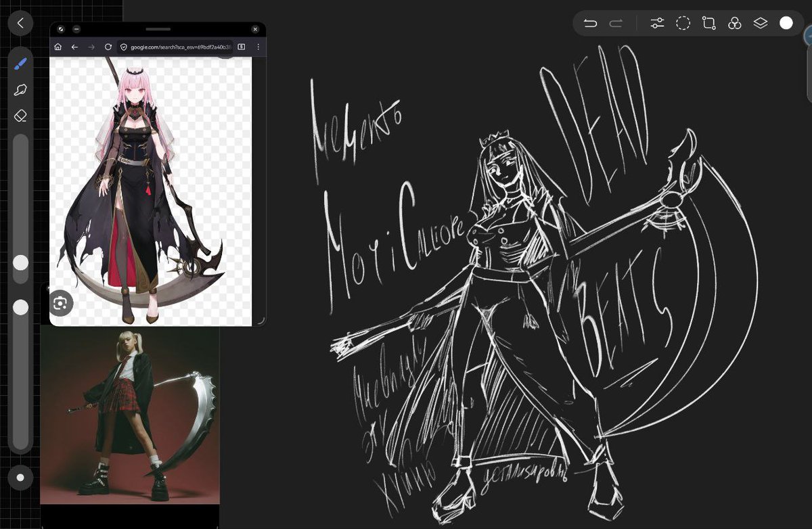This screenshot has width=812, height=529.
Task: Go to the browser home page
Action: (58, 47)
